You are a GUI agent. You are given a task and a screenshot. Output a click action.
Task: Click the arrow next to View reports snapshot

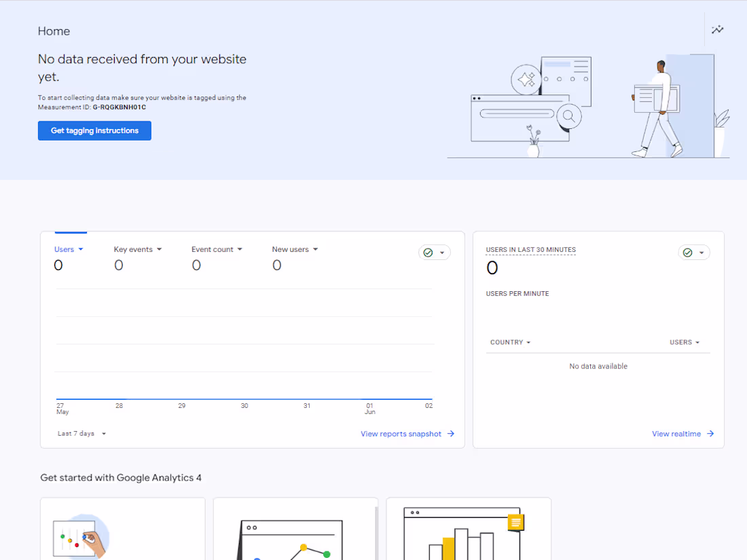451,433
